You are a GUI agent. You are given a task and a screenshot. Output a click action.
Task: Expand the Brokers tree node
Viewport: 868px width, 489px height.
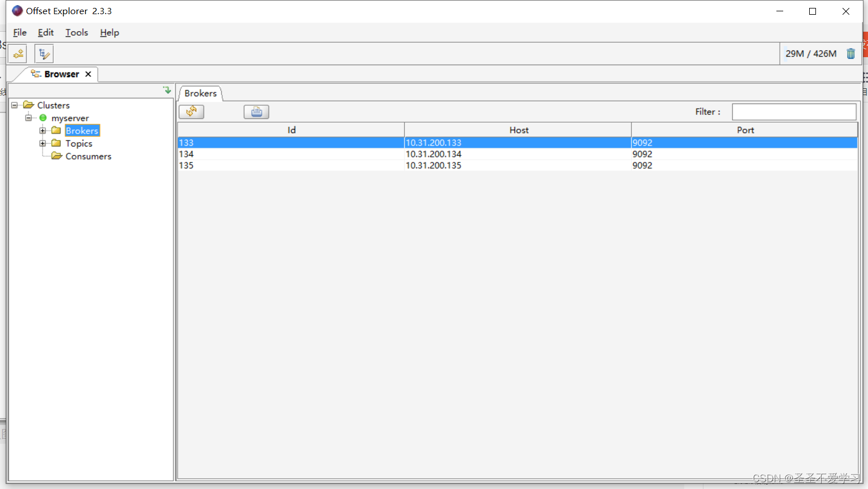click(x=42, y=131)
